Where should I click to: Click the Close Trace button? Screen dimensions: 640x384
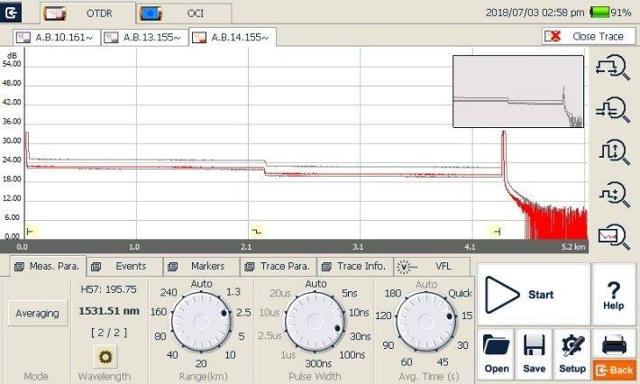pos(589,36)
